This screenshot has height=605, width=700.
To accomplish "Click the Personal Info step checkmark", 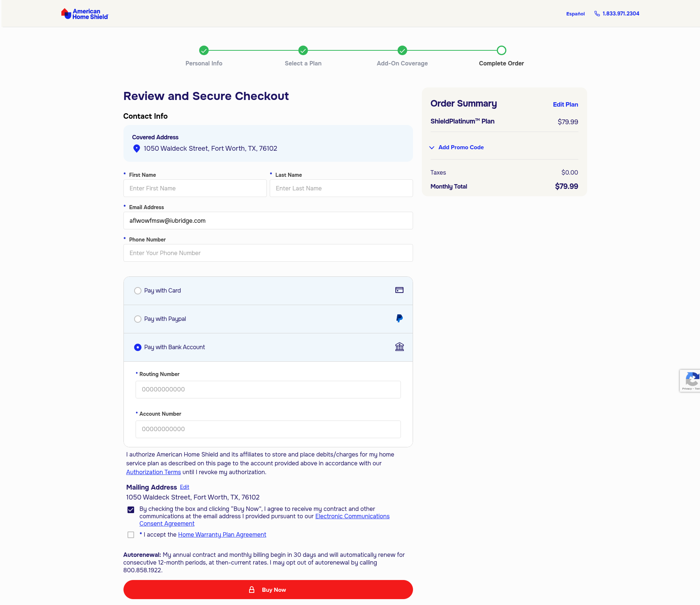I will [x=204, y=50].
